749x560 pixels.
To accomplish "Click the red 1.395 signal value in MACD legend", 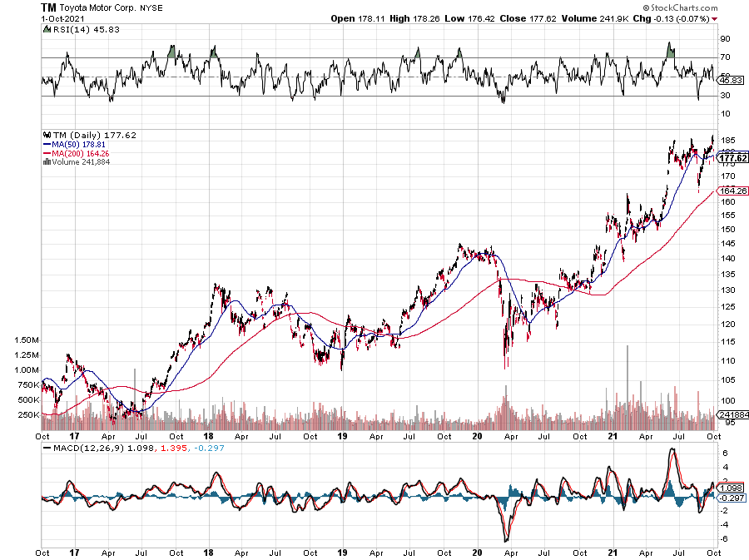I will 173,448.
